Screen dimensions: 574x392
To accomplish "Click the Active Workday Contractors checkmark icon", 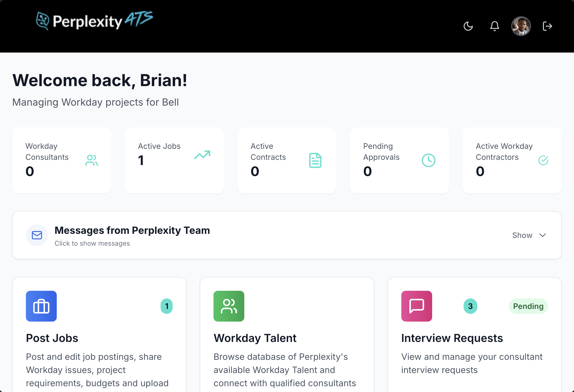I will (543, 160).
